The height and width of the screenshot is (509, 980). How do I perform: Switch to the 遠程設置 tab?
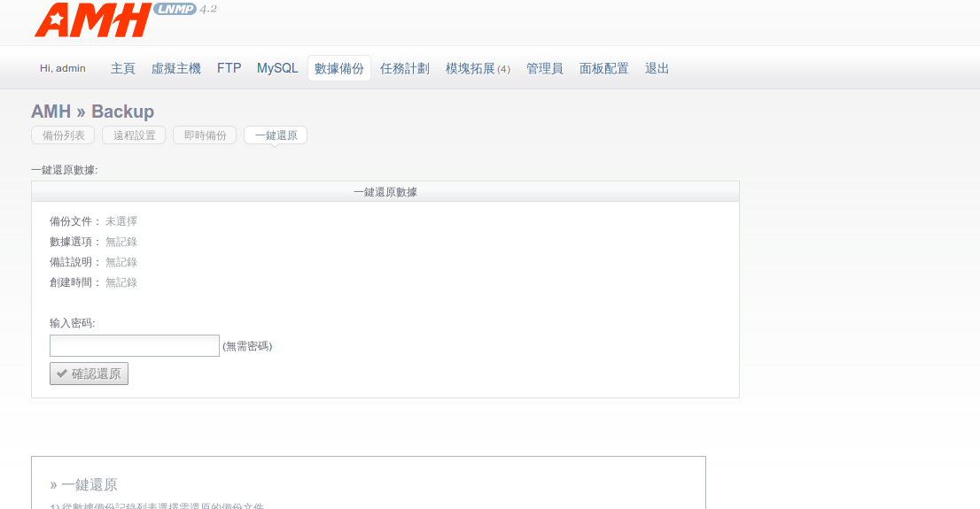[x=134, y=135]
